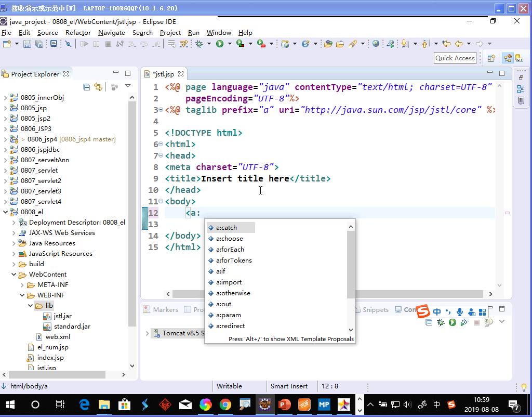This screenshot has width=532, height=417.
Task: Fold the html element at line 6
Action: [x=161, y=144]
